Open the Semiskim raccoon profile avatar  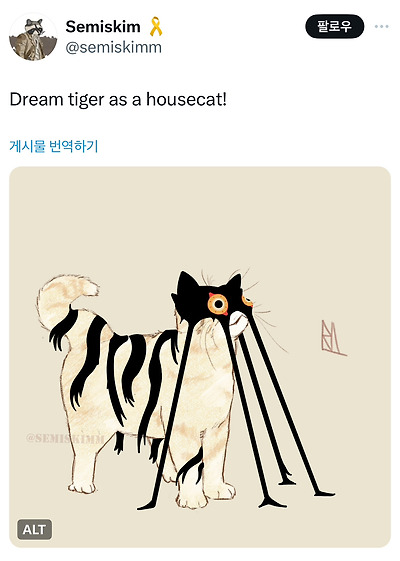coord(33,37)
